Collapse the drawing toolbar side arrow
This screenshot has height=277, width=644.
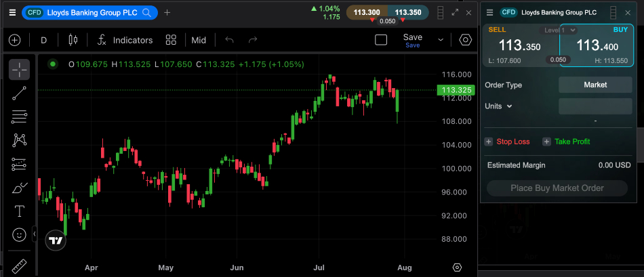(x=35, y=234)
